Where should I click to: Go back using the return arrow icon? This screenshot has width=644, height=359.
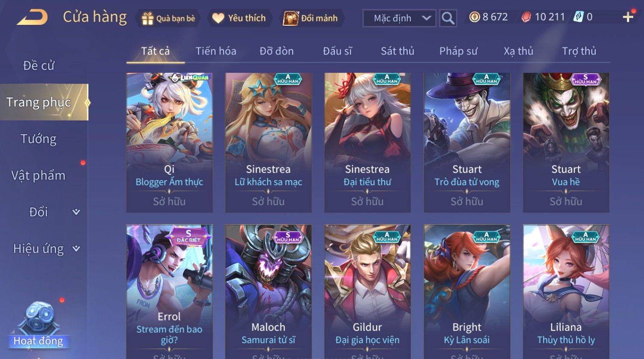click(x=32, y=18)
